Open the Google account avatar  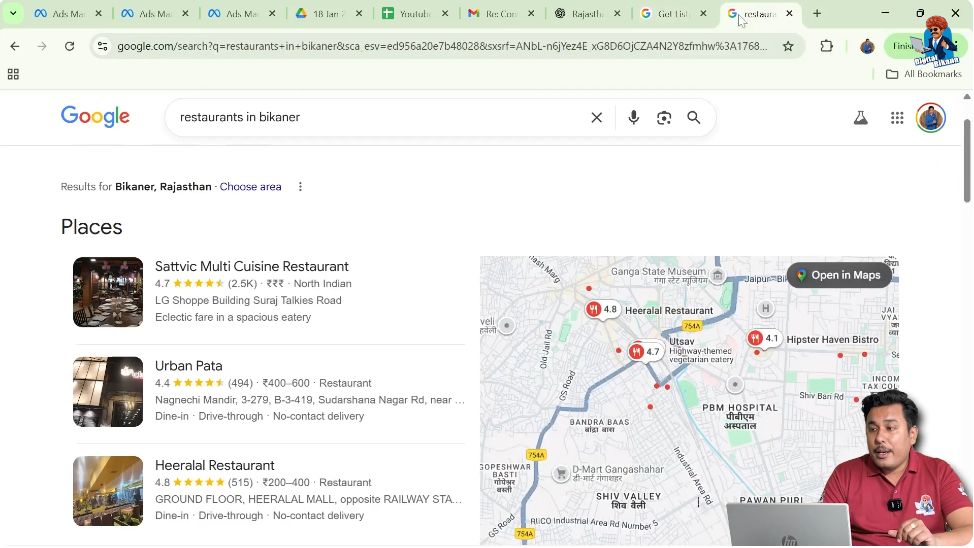point(931,117)
